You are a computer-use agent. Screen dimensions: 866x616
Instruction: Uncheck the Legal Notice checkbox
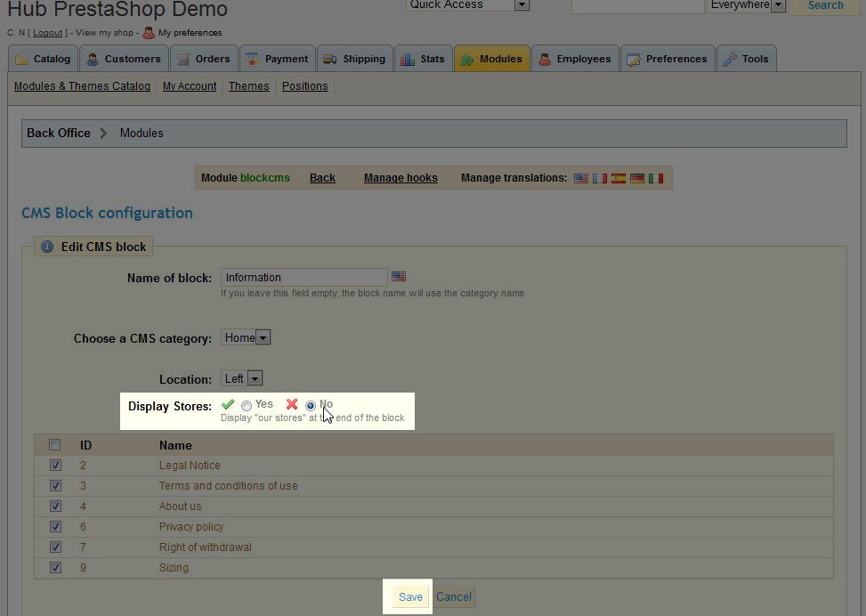[55, 466]
